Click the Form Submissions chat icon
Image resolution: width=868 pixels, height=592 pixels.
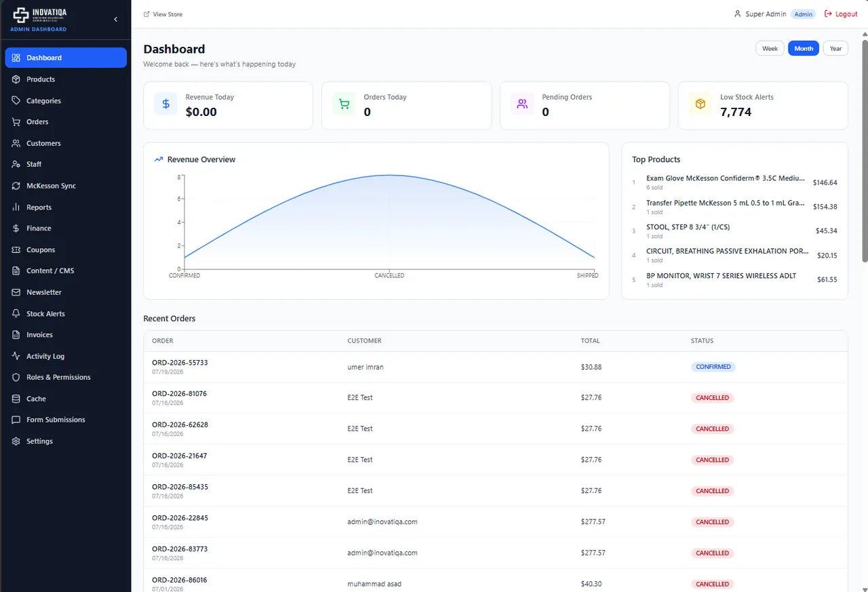point(16,420)
